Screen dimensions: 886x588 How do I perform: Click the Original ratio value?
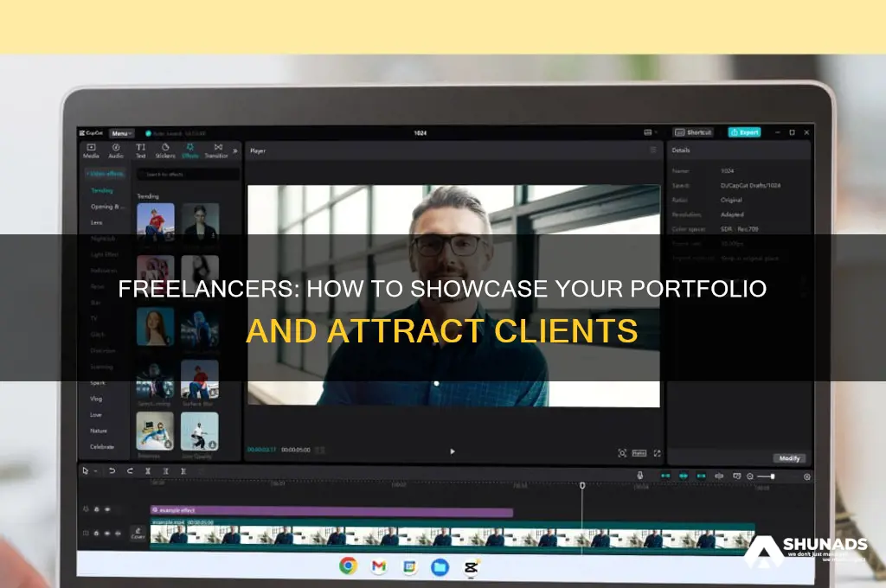(731, 200)
